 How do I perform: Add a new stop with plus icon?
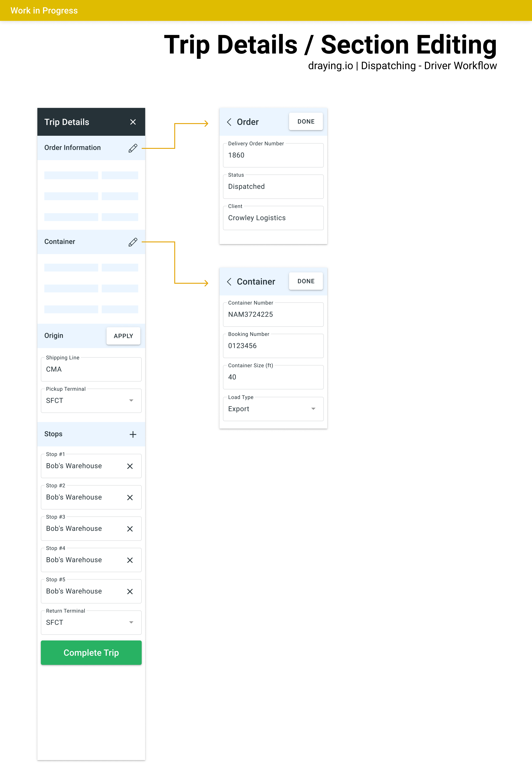(x=133, y=434)
